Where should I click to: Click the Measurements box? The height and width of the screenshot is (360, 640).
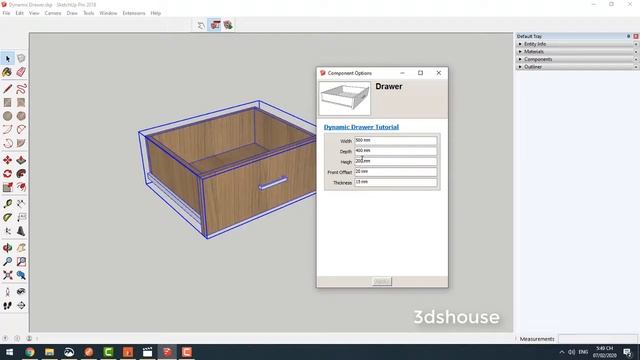[x=598, y=339]
